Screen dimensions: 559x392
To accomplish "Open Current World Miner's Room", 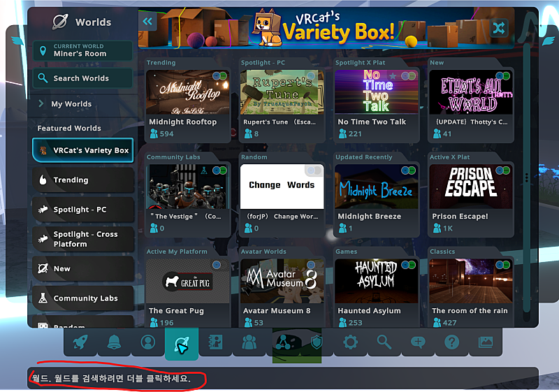I will click(x=82, y=50).
